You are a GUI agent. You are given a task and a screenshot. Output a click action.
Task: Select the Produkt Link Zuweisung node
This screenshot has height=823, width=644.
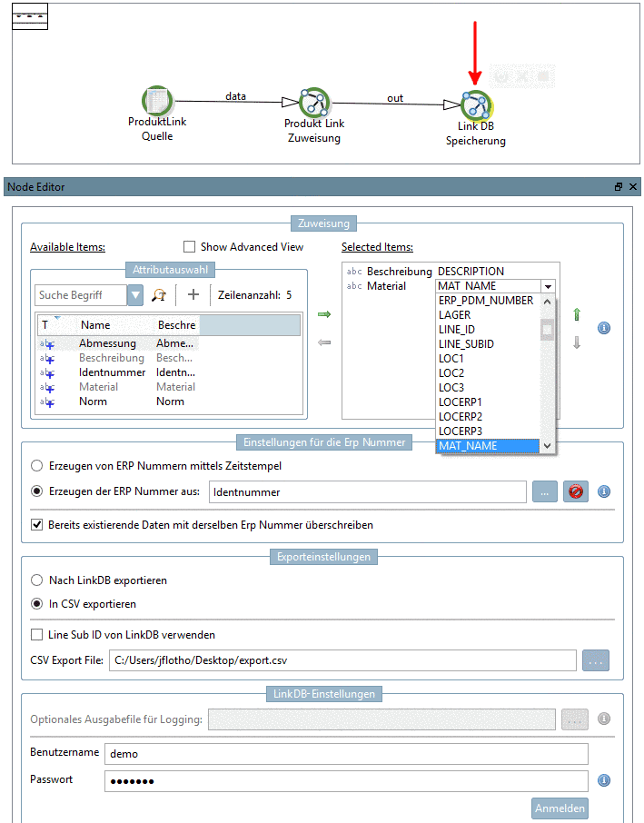click(x=314, y=103)
